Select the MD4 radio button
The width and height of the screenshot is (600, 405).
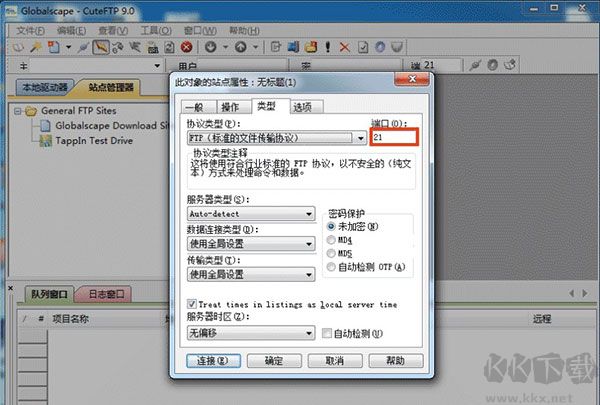click(331, 240)
